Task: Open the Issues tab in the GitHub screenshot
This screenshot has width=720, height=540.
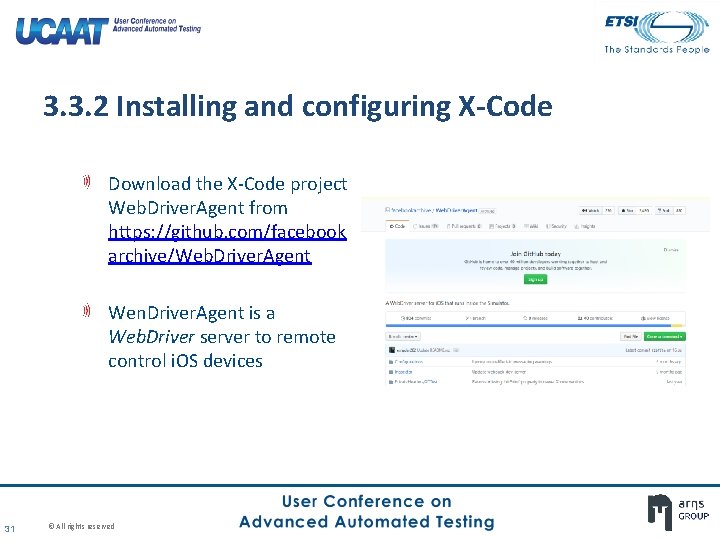Action: point(426,226)
